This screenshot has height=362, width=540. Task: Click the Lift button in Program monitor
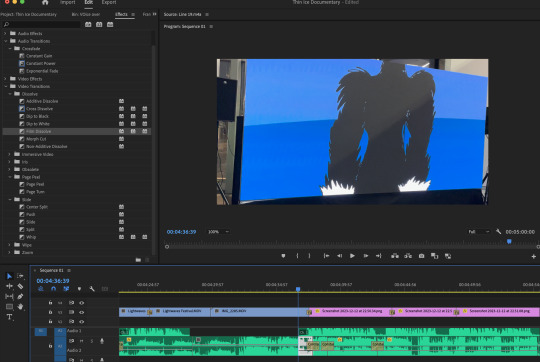click(395, 256)
